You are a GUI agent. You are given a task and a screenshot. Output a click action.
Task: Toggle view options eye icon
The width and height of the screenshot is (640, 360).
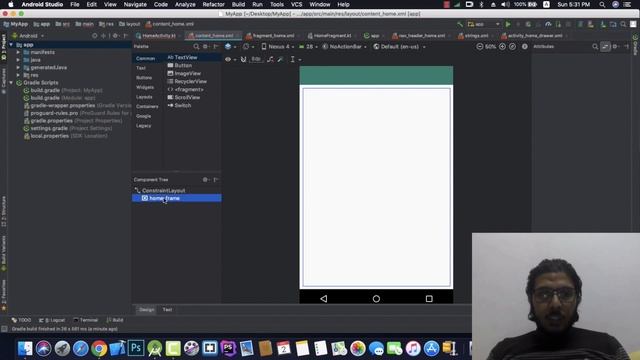pos(228,60)
